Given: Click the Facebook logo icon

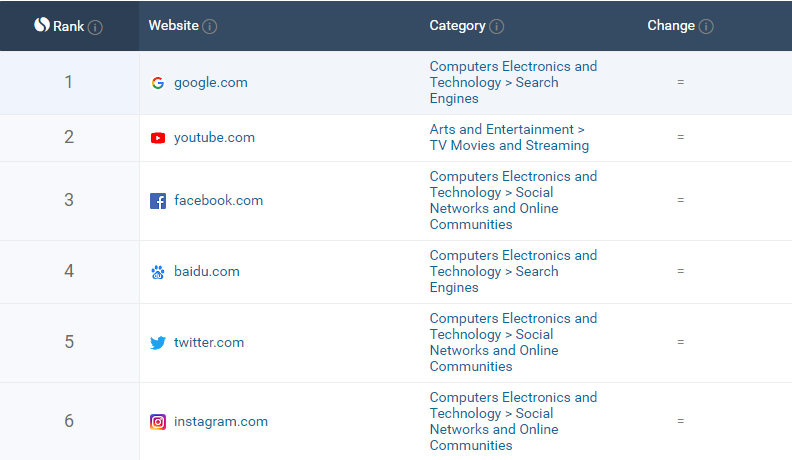Looking at the screenshot, I should [x=157, y=201].
